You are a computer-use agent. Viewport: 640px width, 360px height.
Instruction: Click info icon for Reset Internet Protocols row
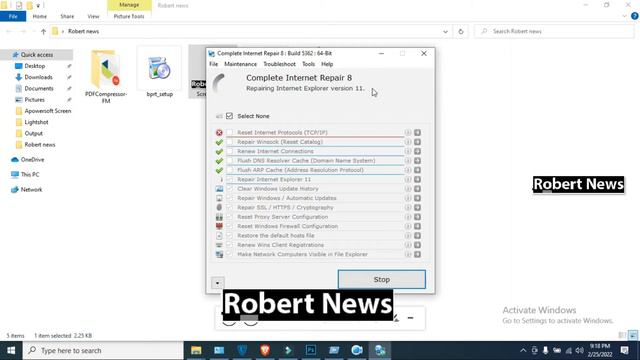pyautogui.click(x=408, y=133)
